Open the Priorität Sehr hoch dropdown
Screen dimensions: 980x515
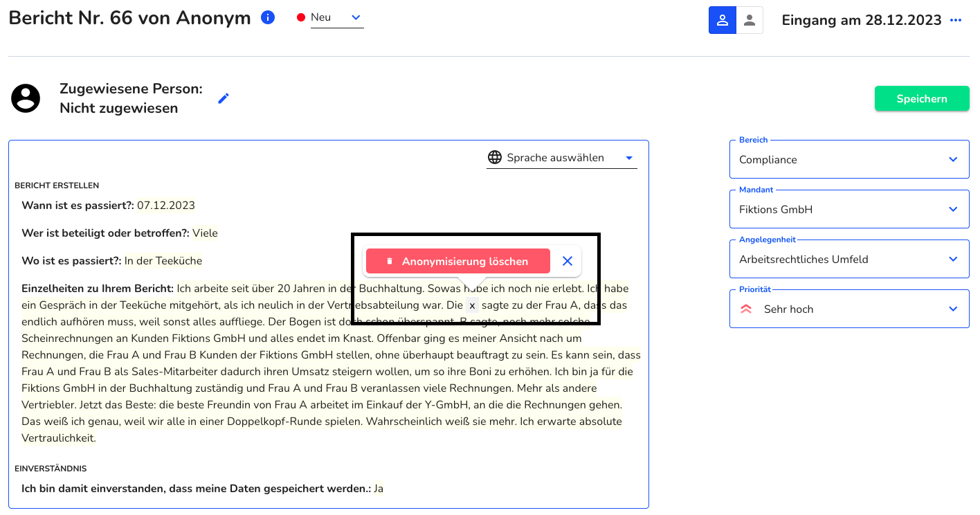pos(849,309)
